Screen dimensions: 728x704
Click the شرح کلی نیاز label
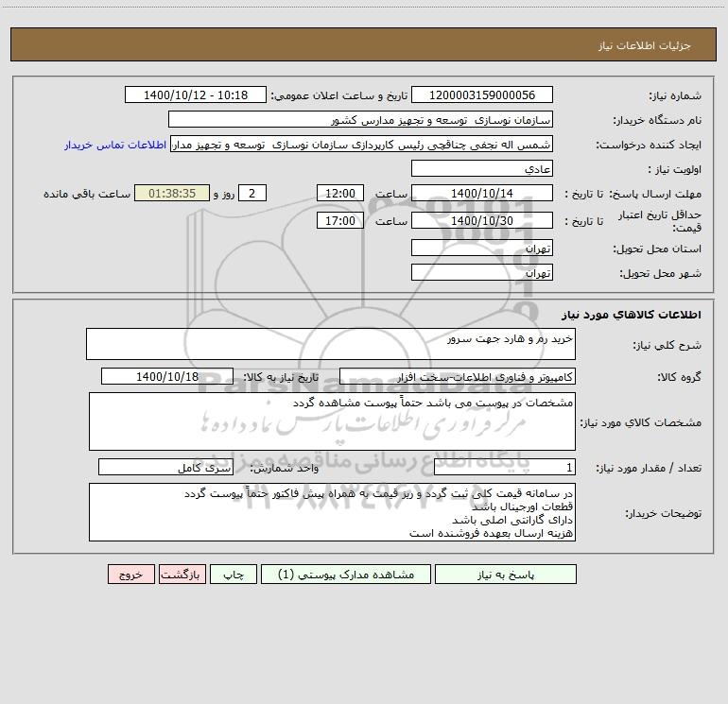coord(667,345)
